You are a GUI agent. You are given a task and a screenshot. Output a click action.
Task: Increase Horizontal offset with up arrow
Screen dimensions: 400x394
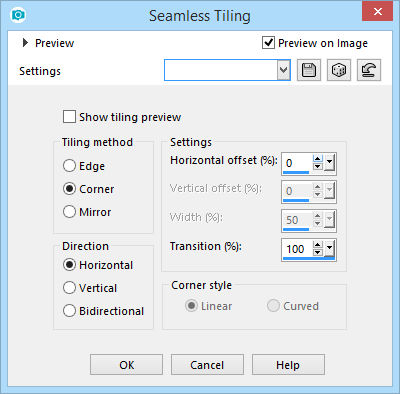318,159
